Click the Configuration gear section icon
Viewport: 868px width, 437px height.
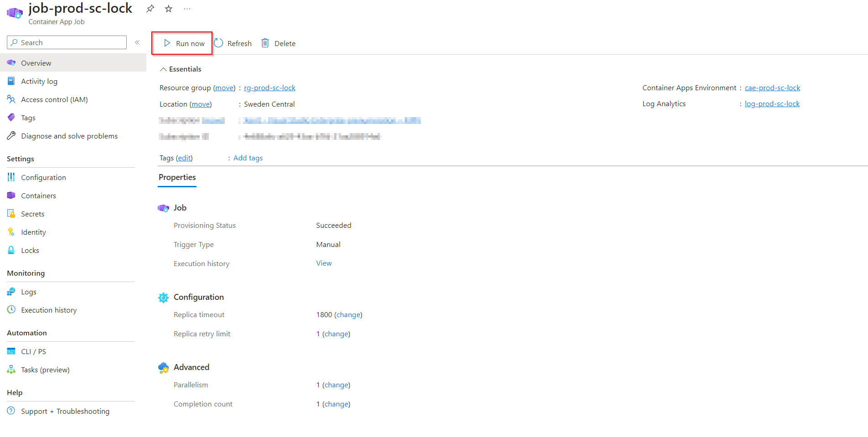point(163,298)
